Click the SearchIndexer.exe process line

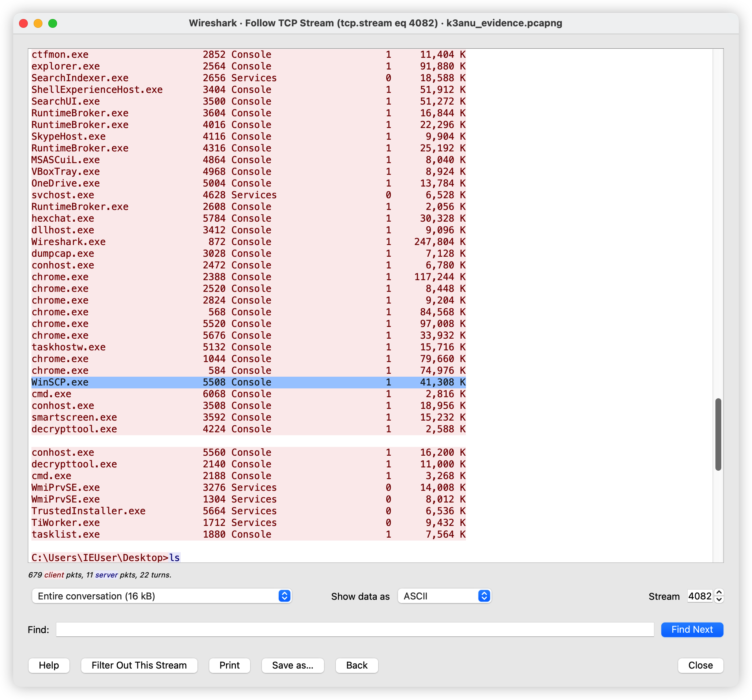point(248,78)
